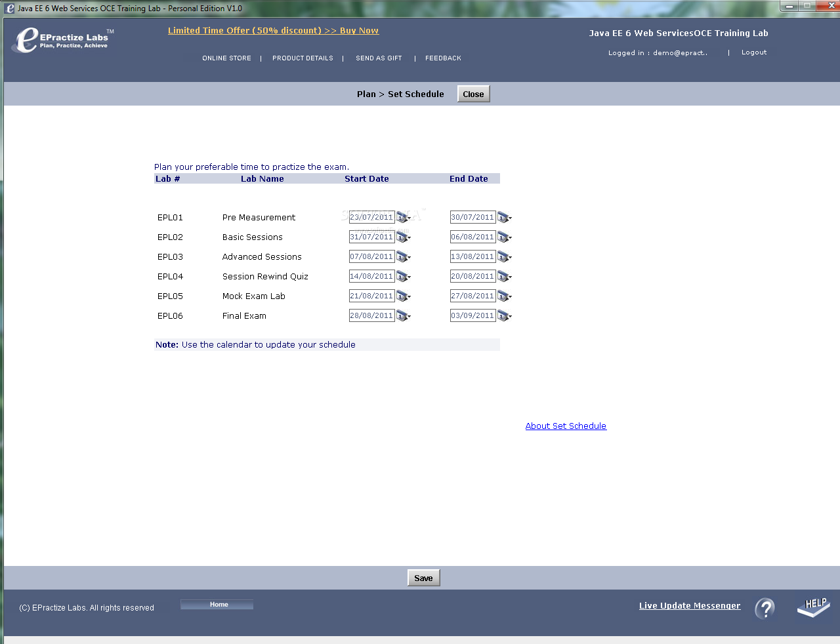Open calendar for Session Rewind Quiz start date

[404, 277]
